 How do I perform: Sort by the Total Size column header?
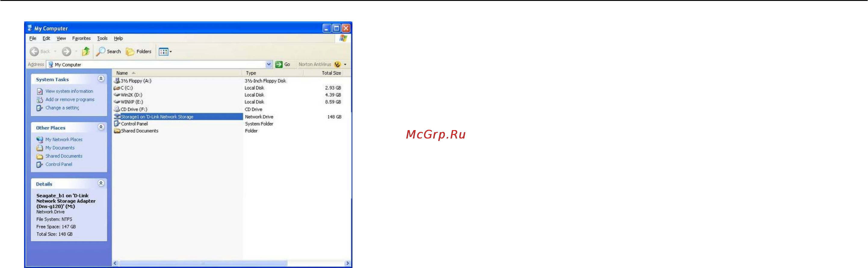[x=323, y=73]
